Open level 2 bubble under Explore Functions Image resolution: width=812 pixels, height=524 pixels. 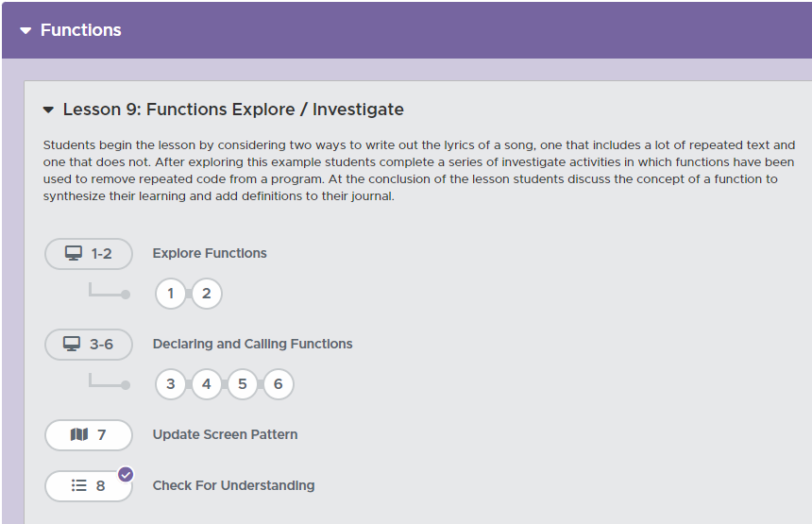[x=207, y=294]
